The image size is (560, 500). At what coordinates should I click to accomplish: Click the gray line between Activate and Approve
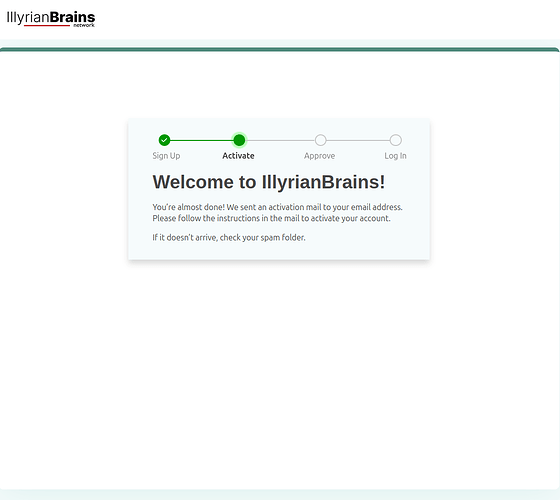pos(280,140)
